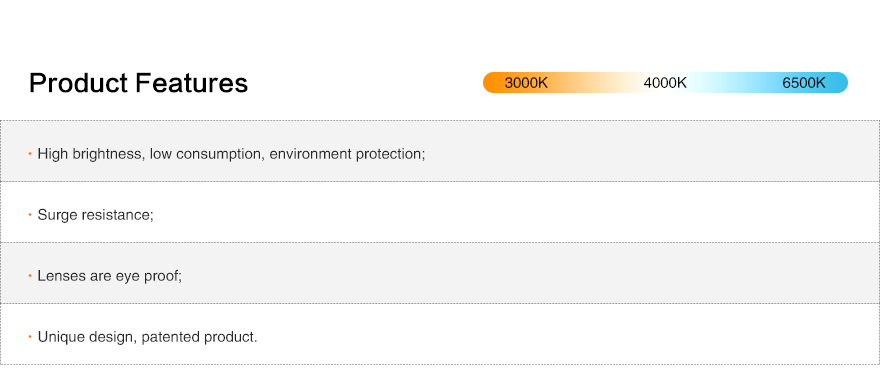Viewport: 880px width, 385px height.
Task: Select the 4000K color temperature label
Action: (x=665, y=83)
